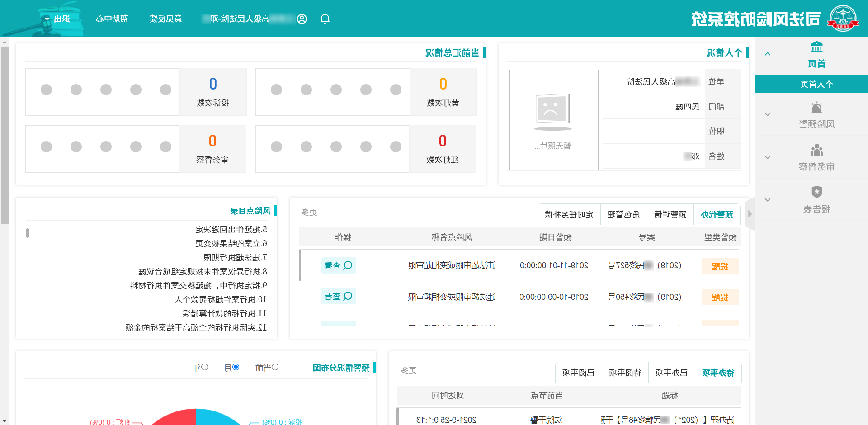The width and height of the screenshot is (868, 425).
Task: Collapse the sidebar with the triangle handle
Action: coord(750,214)
